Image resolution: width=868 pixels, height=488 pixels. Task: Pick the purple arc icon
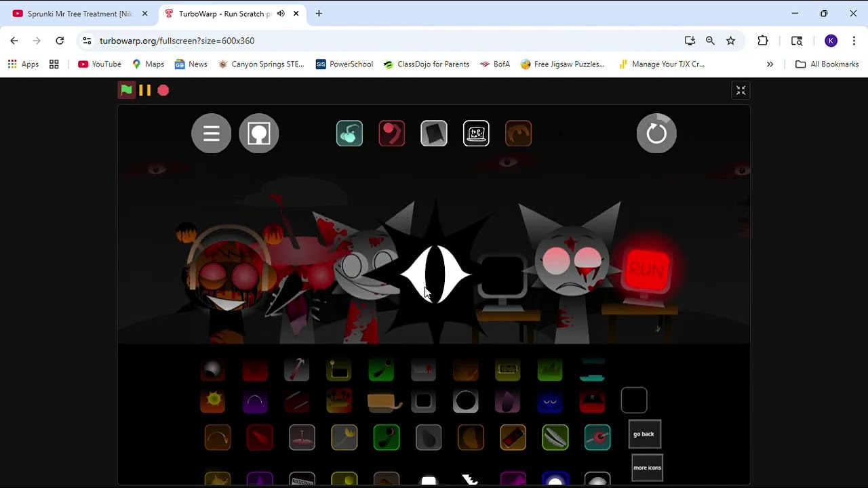[255, 401]
